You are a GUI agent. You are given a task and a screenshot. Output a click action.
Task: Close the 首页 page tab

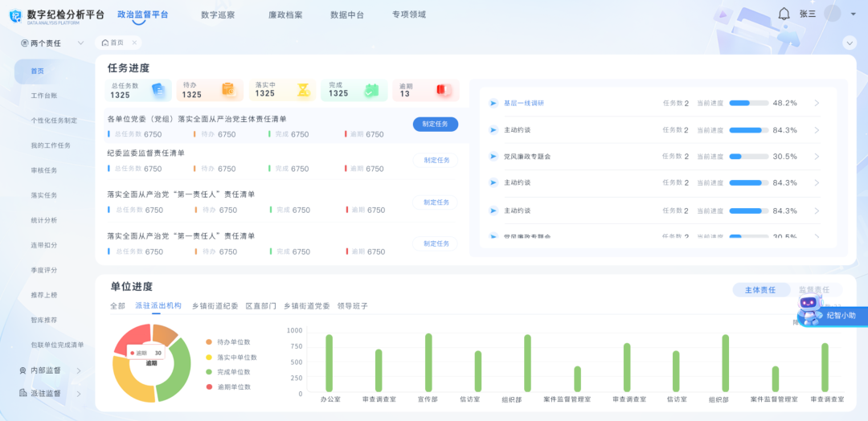pos(134,43)
